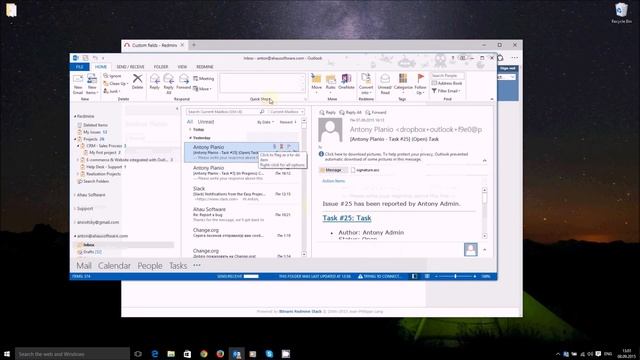
Task: Click the Search People field
Action: (448, 76)
